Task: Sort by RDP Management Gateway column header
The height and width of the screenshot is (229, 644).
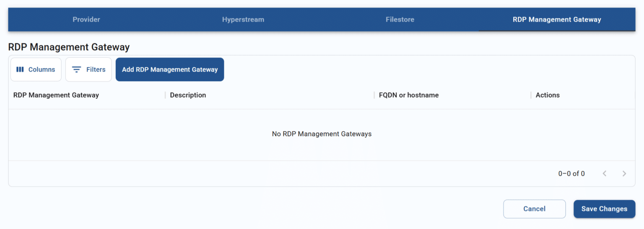Action: pos(56,95)
